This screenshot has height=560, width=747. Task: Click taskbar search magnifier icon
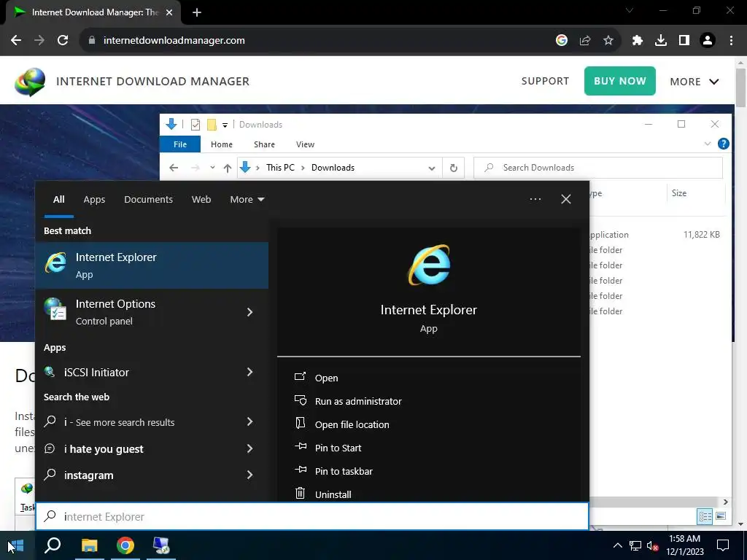click(x=53, y=545)
